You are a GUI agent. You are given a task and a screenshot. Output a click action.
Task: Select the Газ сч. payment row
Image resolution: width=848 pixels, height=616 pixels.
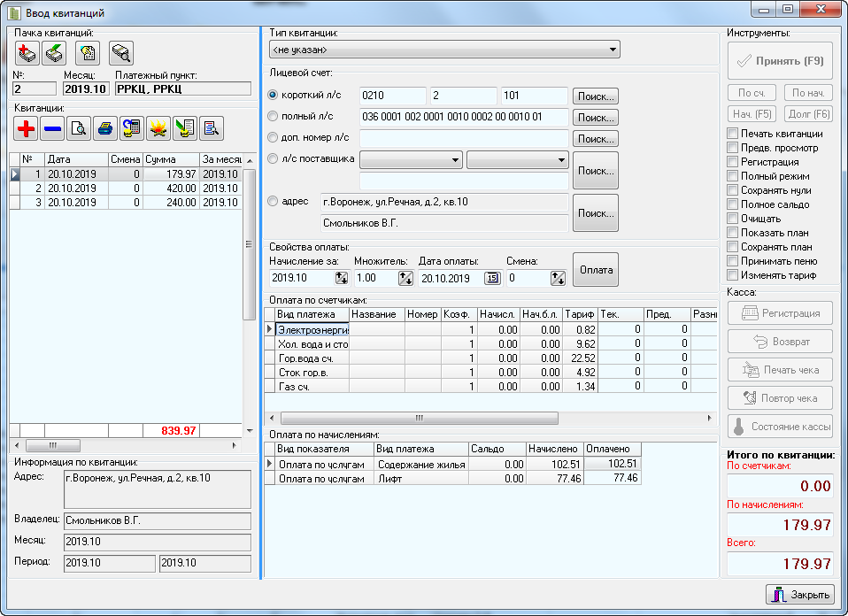(301, 387)
